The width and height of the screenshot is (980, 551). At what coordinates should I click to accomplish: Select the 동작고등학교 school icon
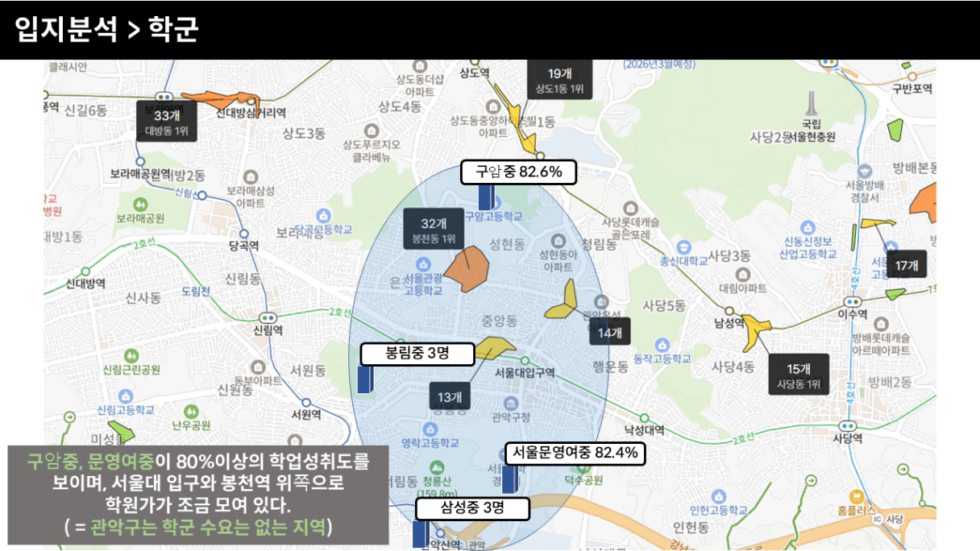pos(662,344)
